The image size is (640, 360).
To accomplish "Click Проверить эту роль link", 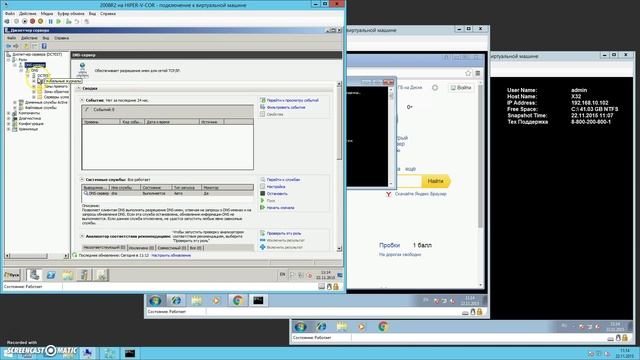I will pos(284,233).
